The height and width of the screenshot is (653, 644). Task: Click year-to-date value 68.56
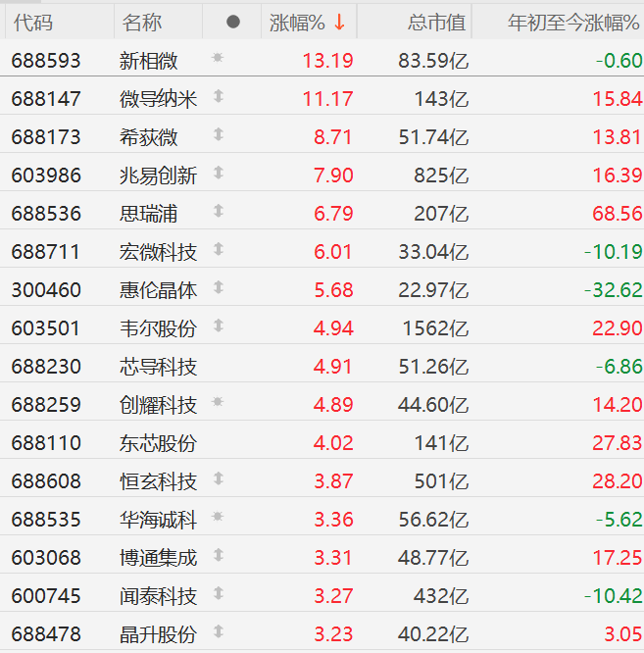pos(618,214)
